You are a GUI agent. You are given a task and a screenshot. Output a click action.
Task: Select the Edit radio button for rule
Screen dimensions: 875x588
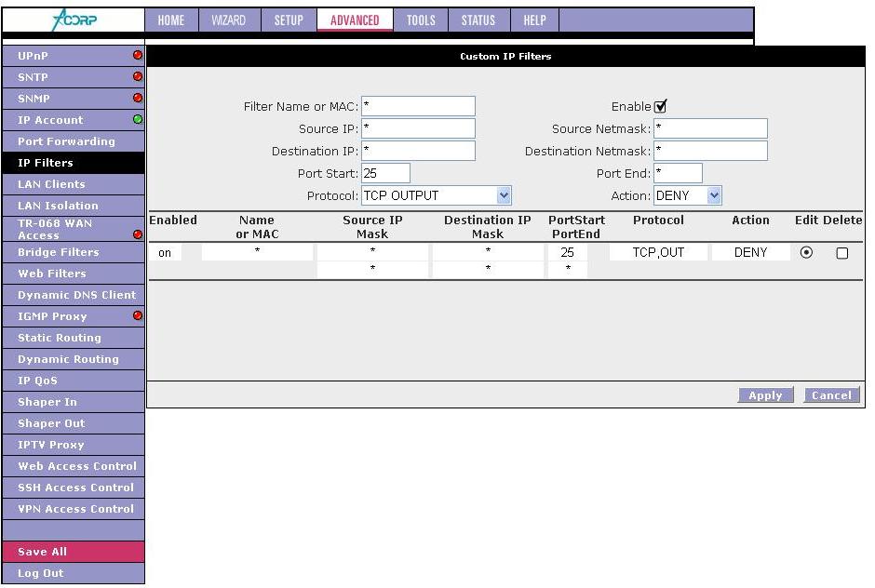pyautogui.click(x=806, y=252)
